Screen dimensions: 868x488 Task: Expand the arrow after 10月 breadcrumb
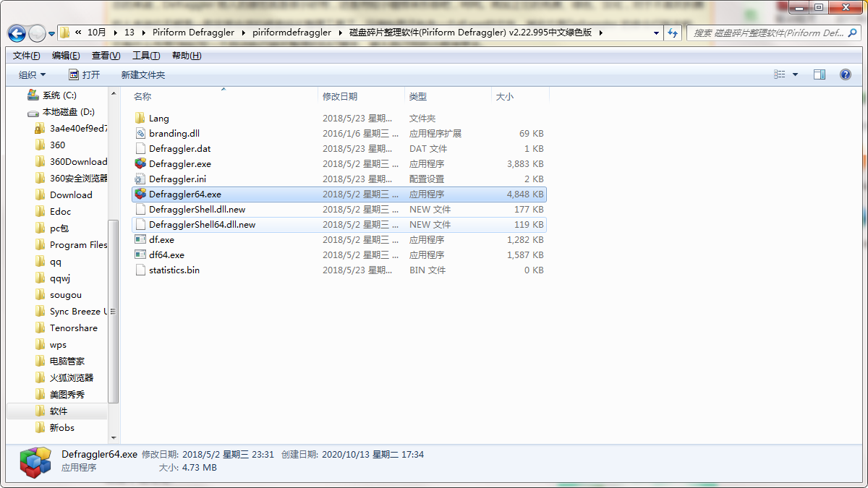(x=115, y=33)
